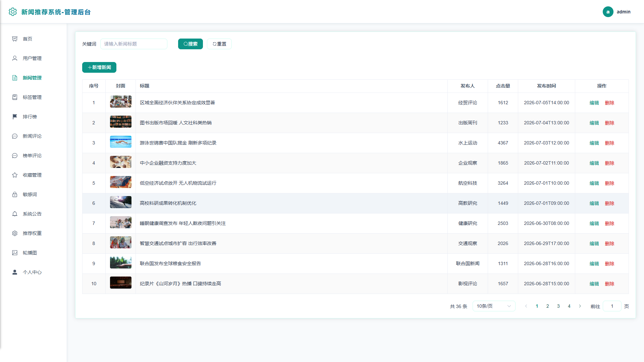The width and height of the screenshot is (644, 362).
Task: Open the 轮播图 image icon
Action: (15, 253)
